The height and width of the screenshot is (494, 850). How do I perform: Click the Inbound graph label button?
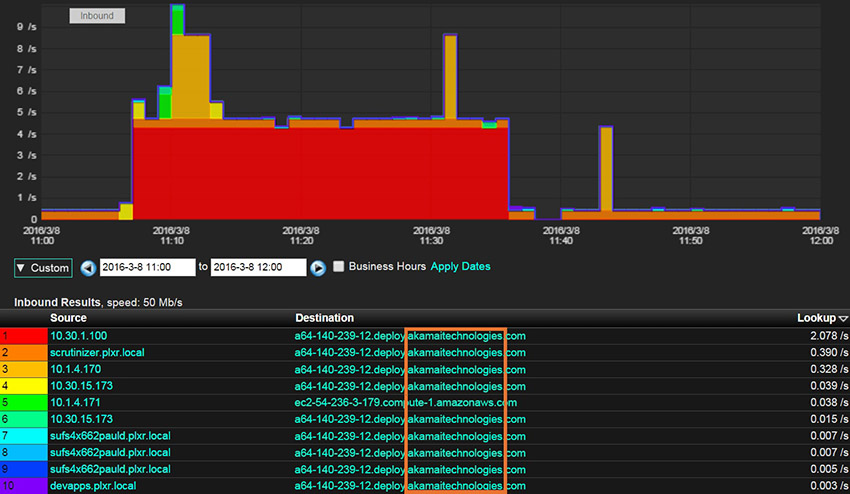click(97, 16)
